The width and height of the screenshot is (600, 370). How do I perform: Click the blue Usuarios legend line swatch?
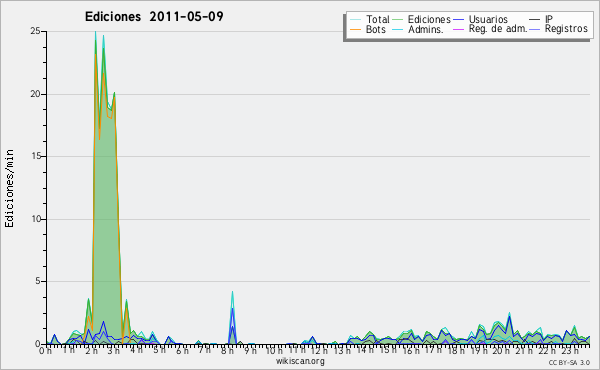(458, 19)
